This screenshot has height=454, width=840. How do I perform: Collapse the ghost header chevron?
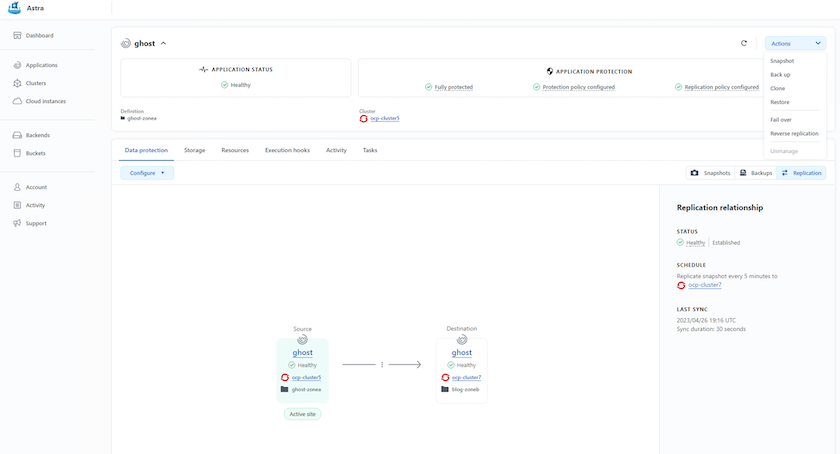(x=163, y=43)
